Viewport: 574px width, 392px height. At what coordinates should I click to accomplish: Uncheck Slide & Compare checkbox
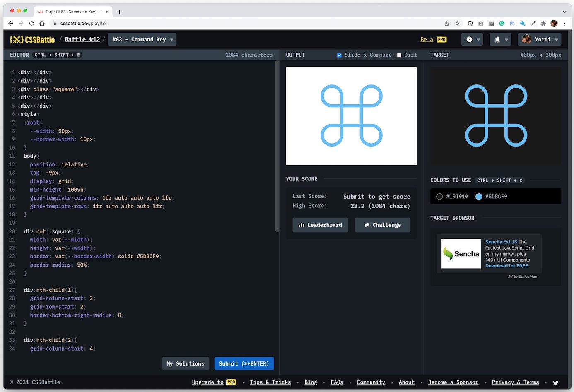pos(339,55)
